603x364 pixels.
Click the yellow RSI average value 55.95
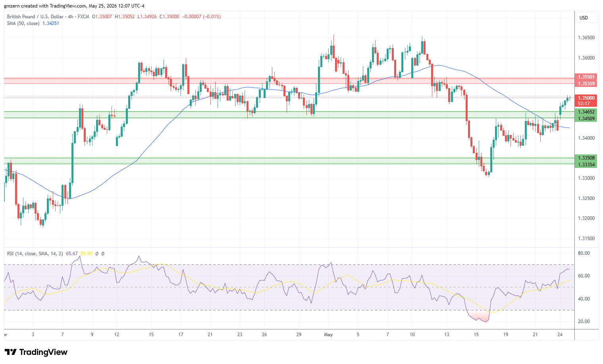tap(86, 254)
